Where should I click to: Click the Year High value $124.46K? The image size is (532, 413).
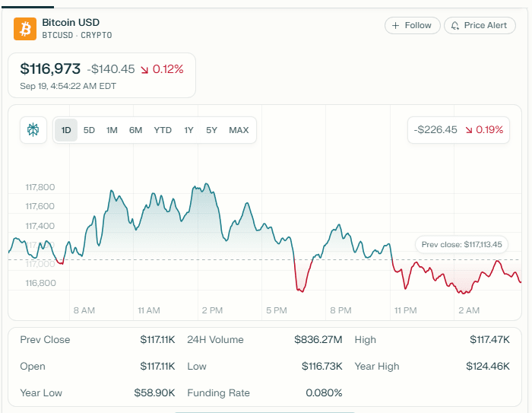pos(487,366)
